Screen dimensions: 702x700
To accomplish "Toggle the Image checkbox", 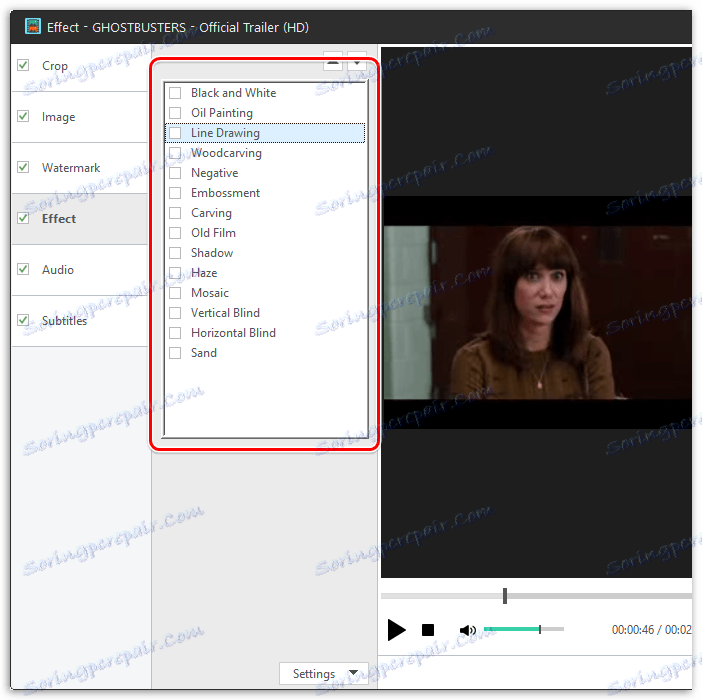I will point(23,116).
